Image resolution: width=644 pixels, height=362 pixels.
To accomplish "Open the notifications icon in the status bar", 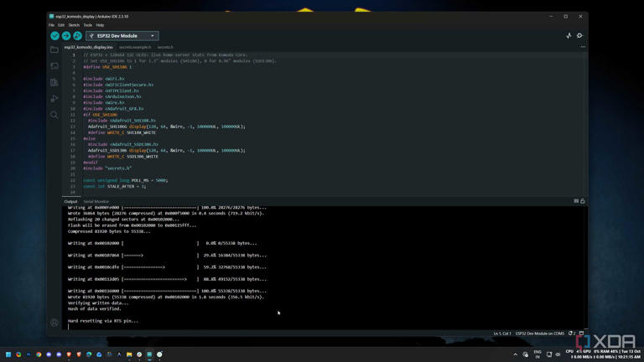I will point(572,334).
